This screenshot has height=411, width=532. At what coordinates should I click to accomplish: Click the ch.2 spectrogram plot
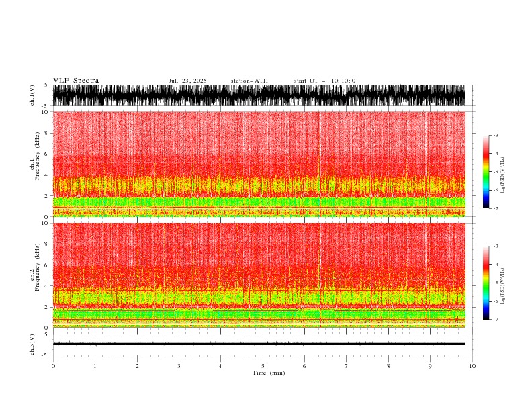click(x=259, y=275)
